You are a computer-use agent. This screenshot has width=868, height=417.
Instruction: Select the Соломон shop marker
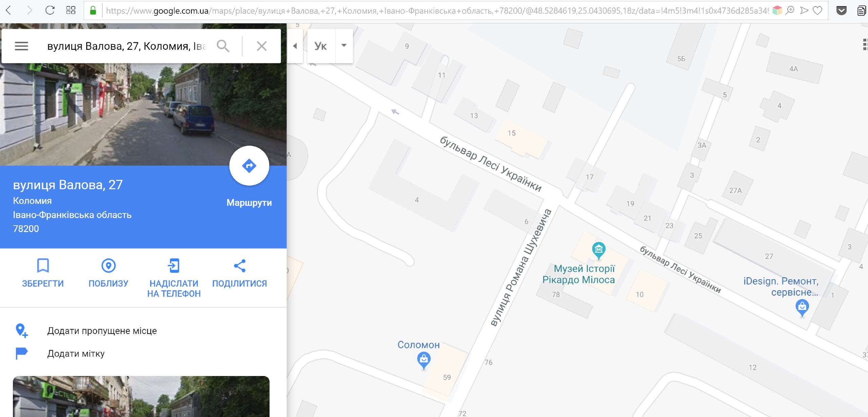423,360
